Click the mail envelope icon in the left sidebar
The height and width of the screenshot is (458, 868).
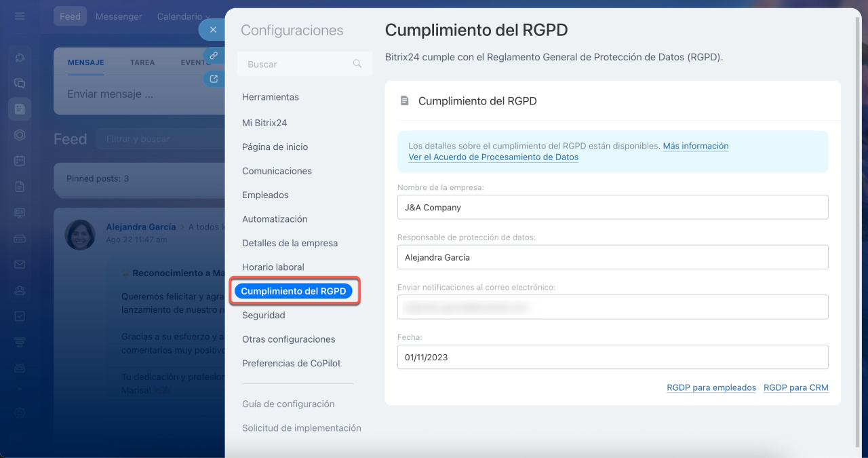(20, 264)
